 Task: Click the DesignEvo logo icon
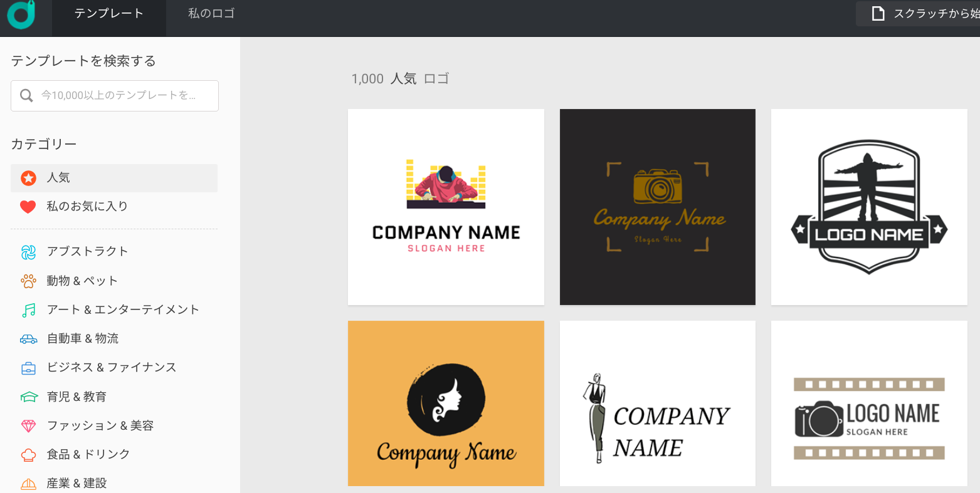[21, 14]
